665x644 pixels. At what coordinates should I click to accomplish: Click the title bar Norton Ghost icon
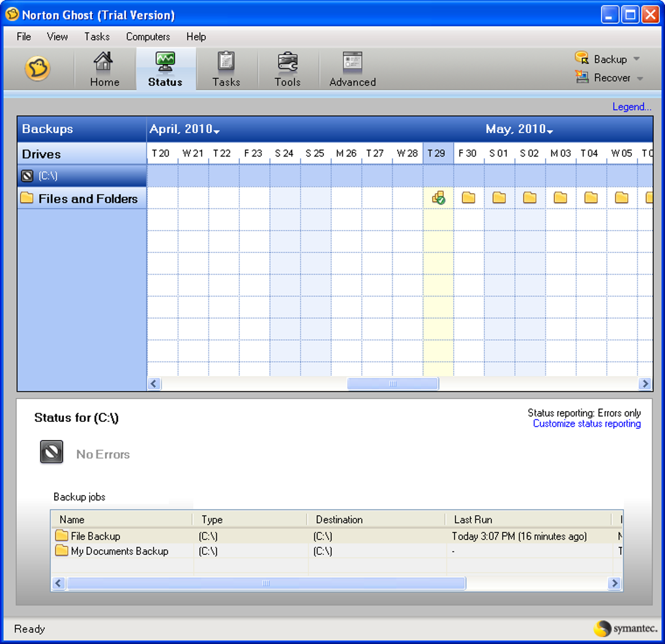click(x=12, y=14)
